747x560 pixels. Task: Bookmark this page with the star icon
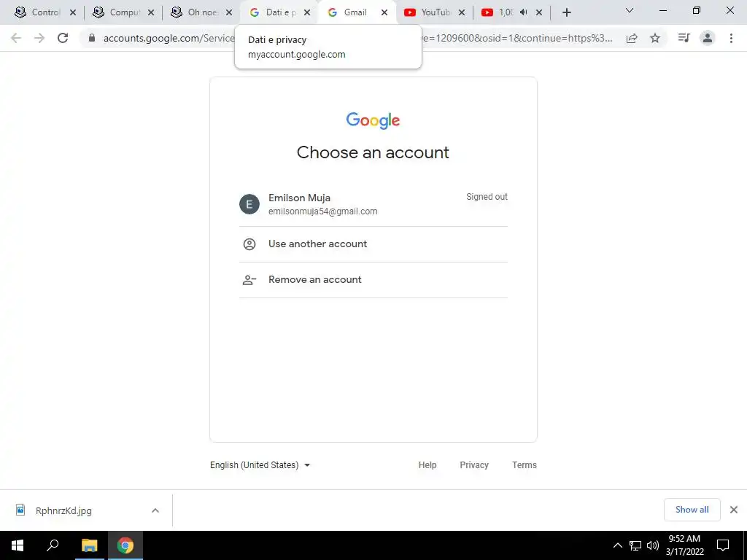pos(655,38)
